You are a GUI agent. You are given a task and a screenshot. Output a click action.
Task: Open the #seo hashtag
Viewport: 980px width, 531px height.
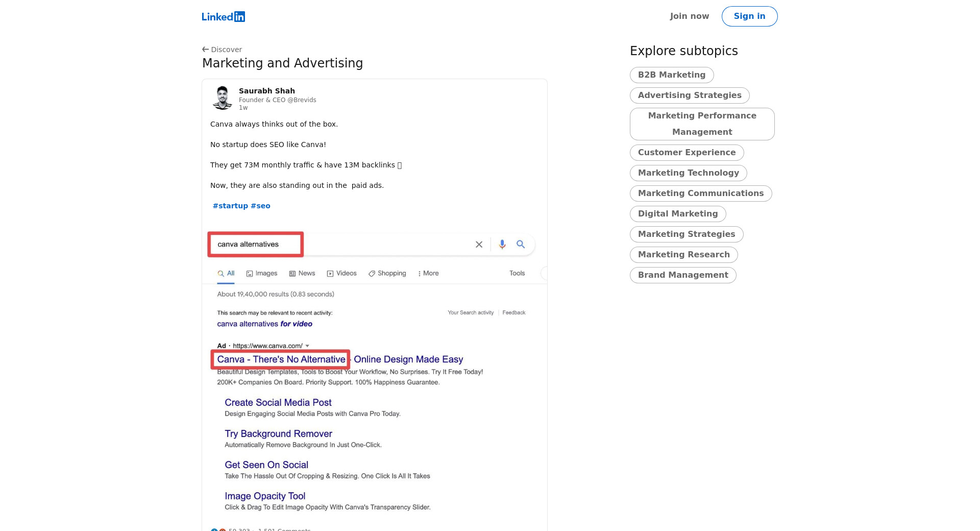(x=260, y=206)
